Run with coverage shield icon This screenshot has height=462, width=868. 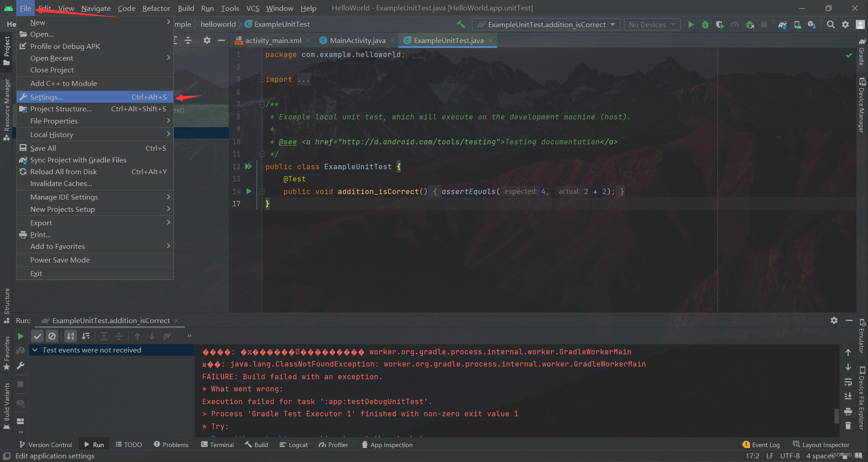coord(720,24)
